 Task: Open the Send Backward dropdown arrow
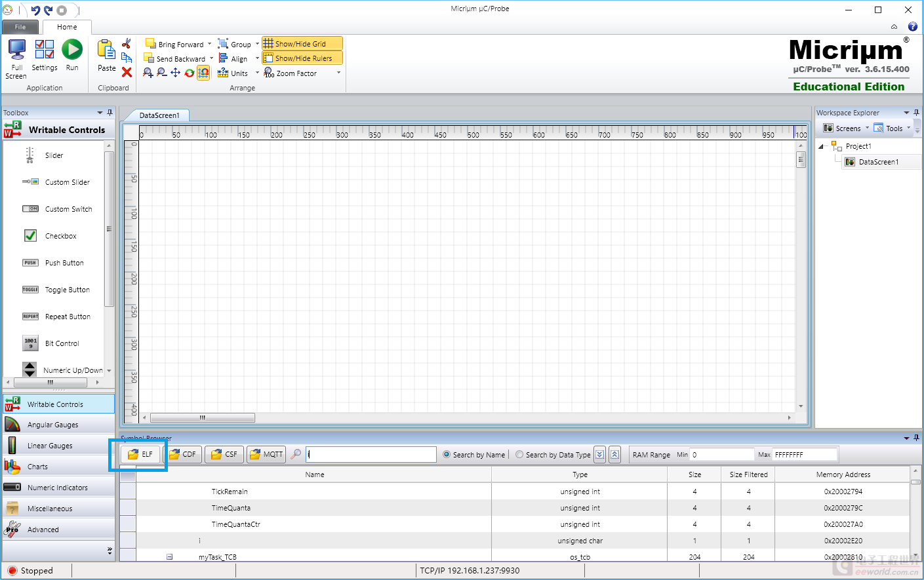[x=211, y=58]
